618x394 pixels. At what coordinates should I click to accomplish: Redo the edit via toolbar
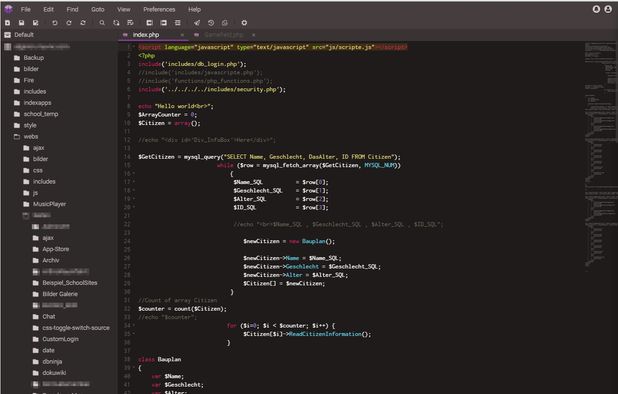(69, 23)
